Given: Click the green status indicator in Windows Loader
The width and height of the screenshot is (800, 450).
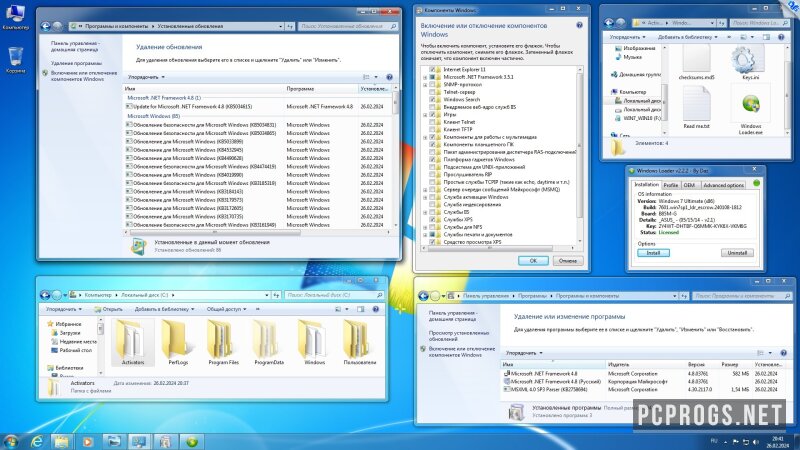Looking at the screenshot, I should pos(756,183).
